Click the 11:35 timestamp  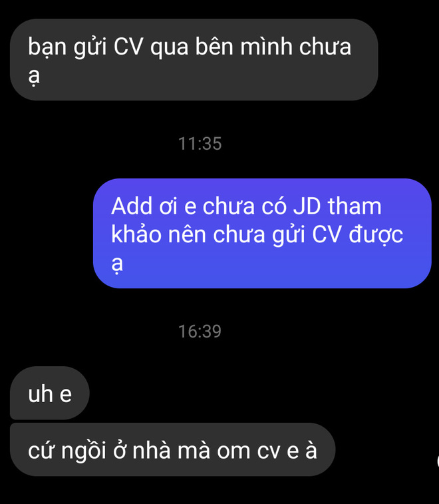[200, 143]
